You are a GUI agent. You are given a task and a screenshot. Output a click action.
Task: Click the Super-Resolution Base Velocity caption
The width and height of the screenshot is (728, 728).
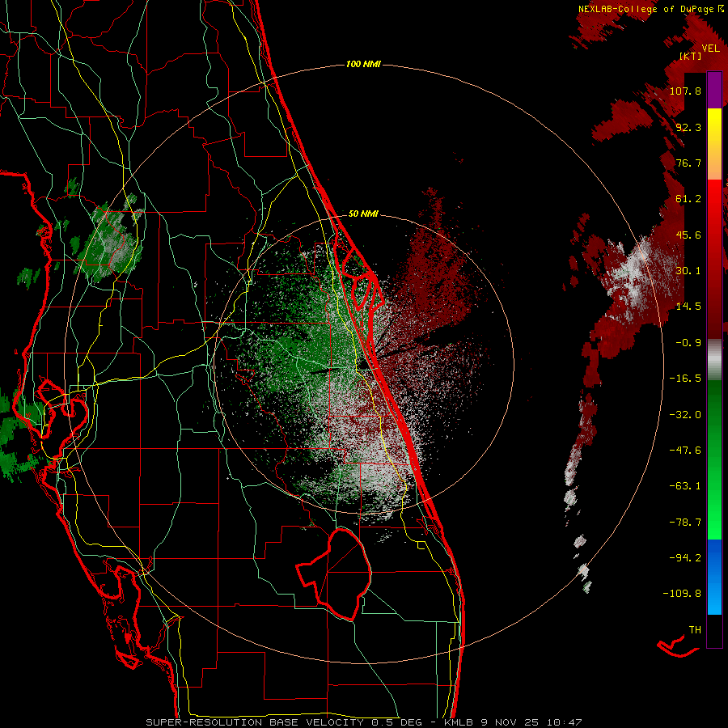tap(363, 722)
